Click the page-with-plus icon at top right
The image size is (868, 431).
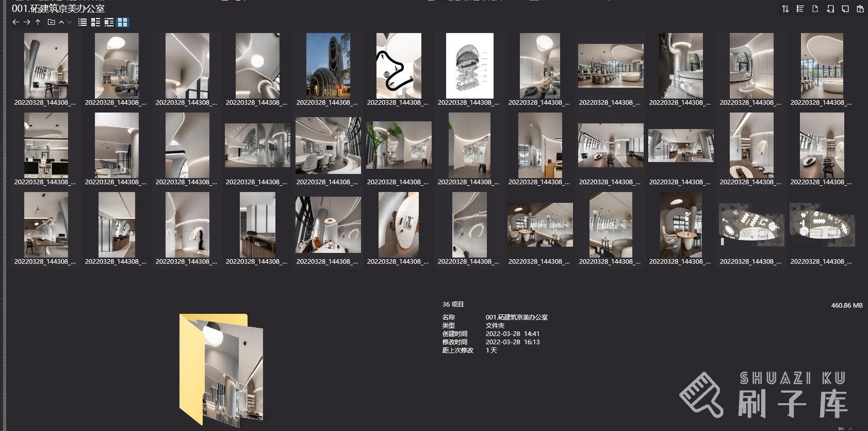point(830,9)
